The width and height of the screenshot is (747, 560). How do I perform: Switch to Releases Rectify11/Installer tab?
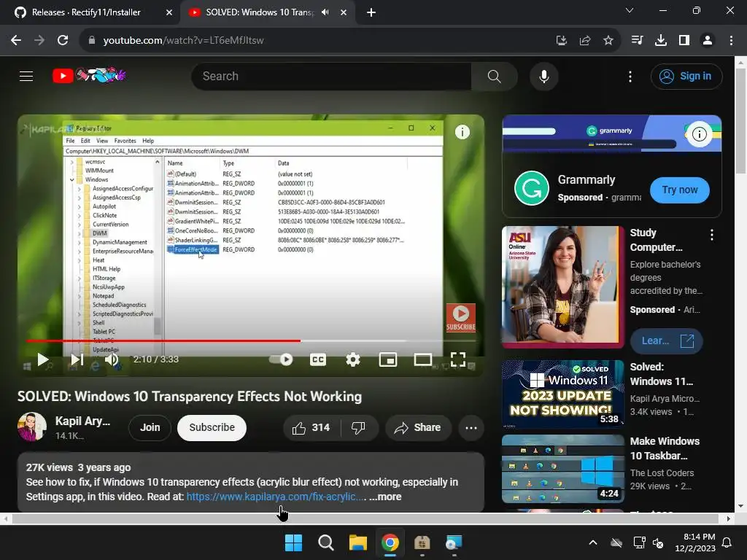pyautogui.click(x=86, y=12)
